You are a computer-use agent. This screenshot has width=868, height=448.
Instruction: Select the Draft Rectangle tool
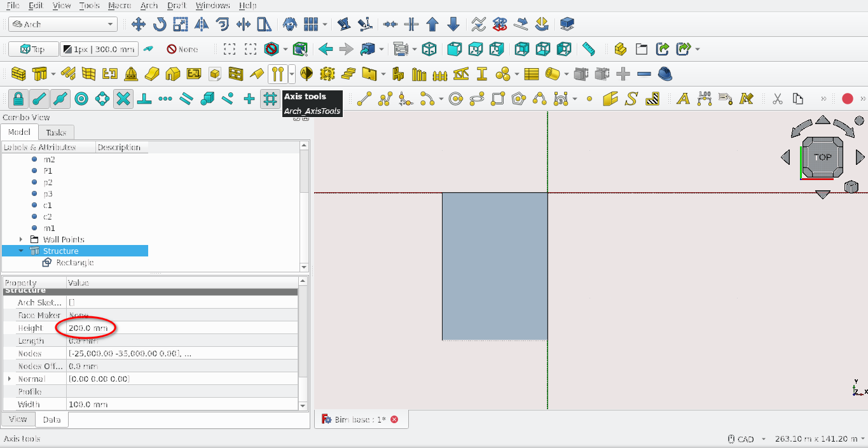499,99
